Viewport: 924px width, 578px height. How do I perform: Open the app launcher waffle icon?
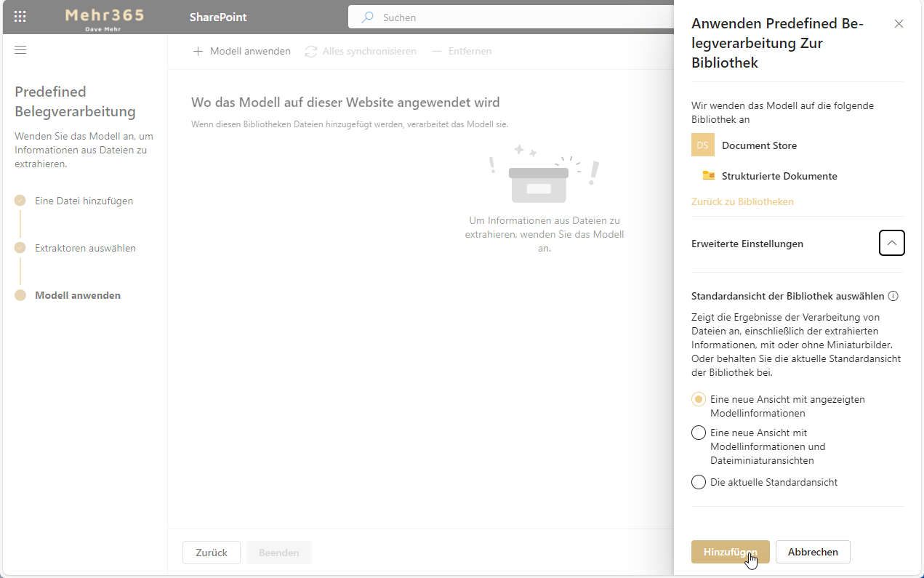click(20, 17)
